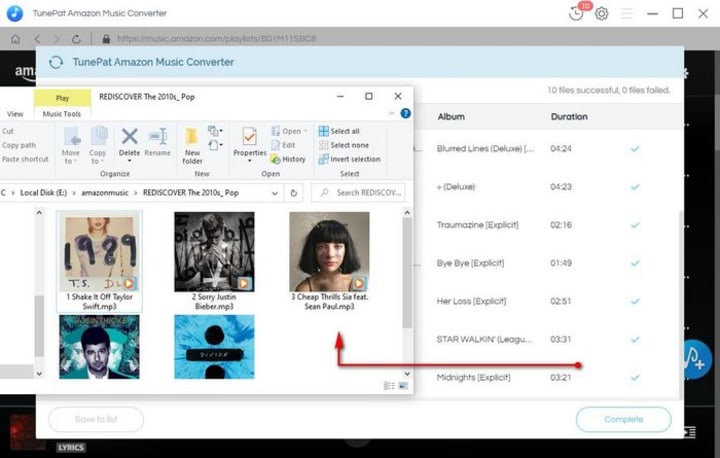Click navigation pane scroll up arrow
The image size is (720, 458).
pyautogui.click(x=39, y=213)
